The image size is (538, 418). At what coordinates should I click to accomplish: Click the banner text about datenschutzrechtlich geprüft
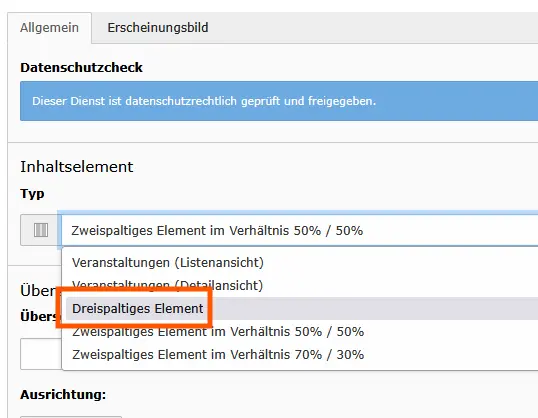[x=204, y=101]
